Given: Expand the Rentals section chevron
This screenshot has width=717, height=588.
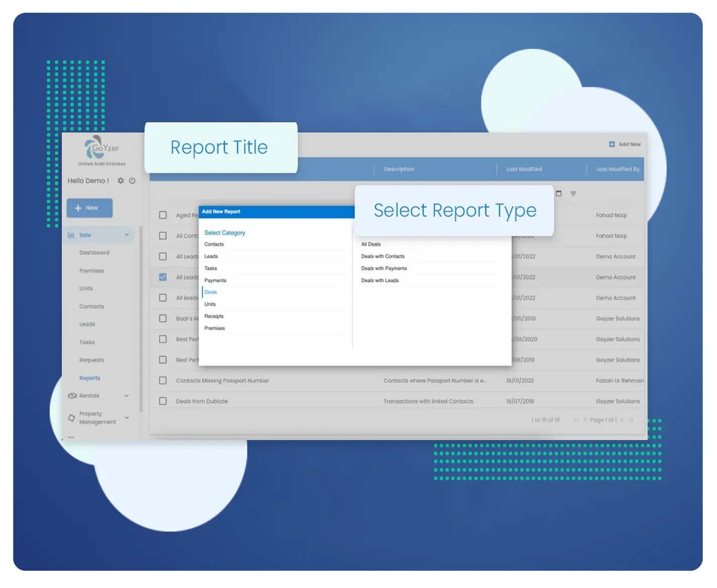Looking at the screenshot, I should pyautogui.click(x=127, y=396).
